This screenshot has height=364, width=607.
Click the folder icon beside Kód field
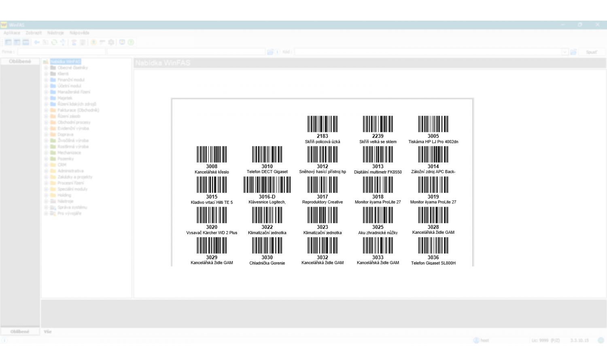[x=573, y=52]
